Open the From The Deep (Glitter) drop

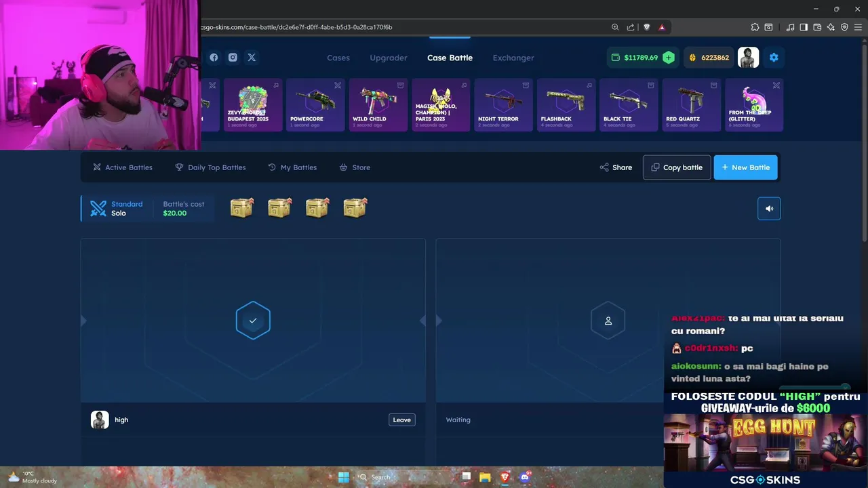click(754, 105)
